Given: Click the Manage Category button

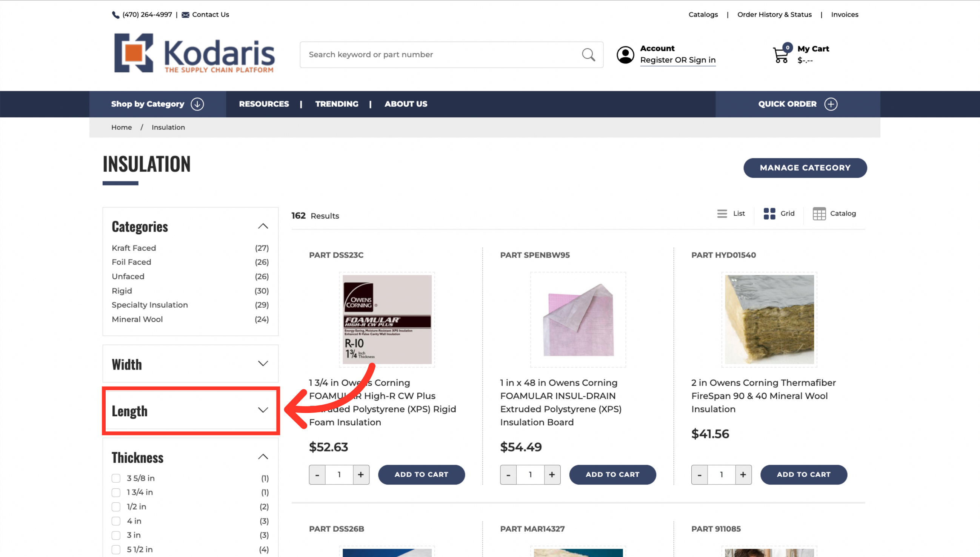Looking at the screenshot, I should [x=805, y=167].
